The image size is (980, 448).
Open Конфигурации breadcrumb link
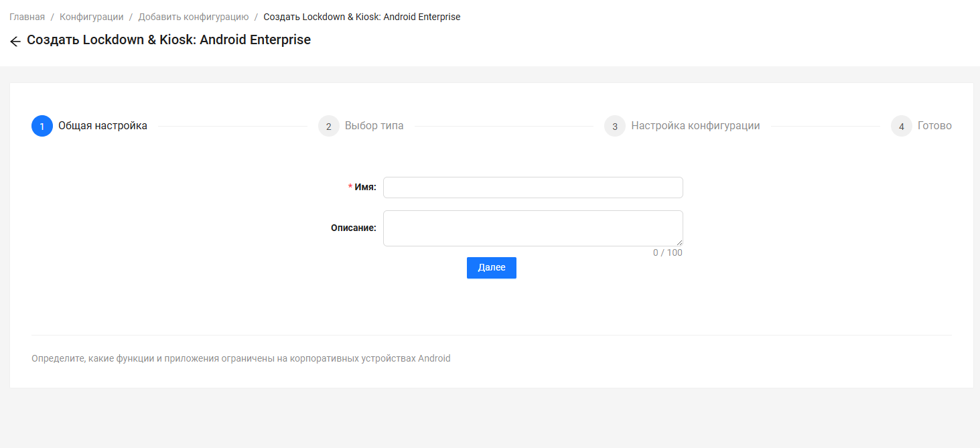(x=92, y=17)
